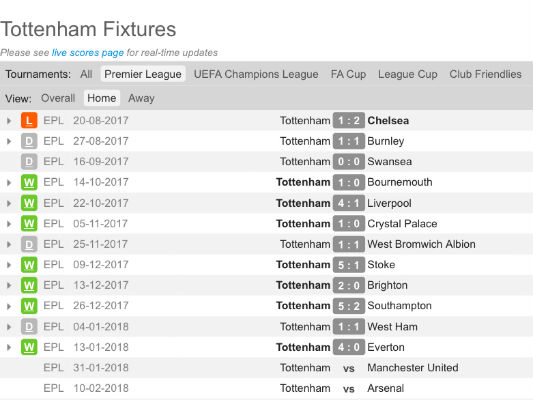Screen dimensions: 533x400
Task: Click the green W badge for Everton match
Action: click(29, 347)
